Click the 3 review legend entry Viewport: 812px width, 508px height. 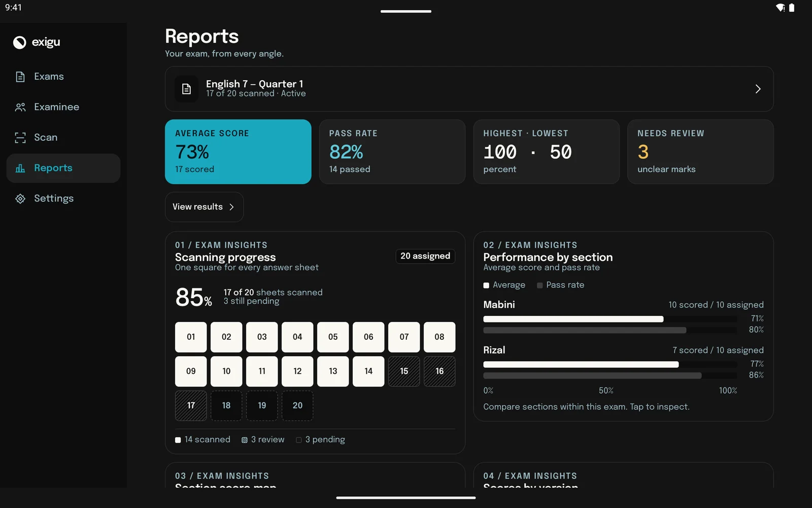click(263, 439)
